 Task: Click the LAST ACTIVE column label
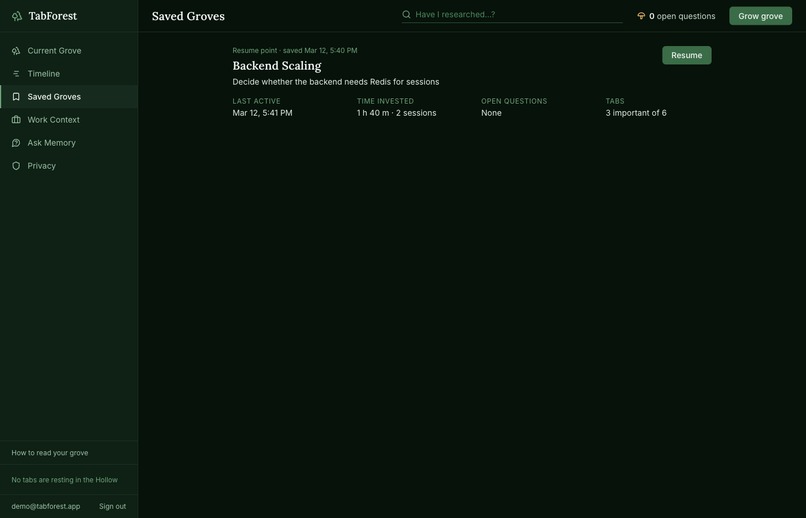[x=257, y=101]
